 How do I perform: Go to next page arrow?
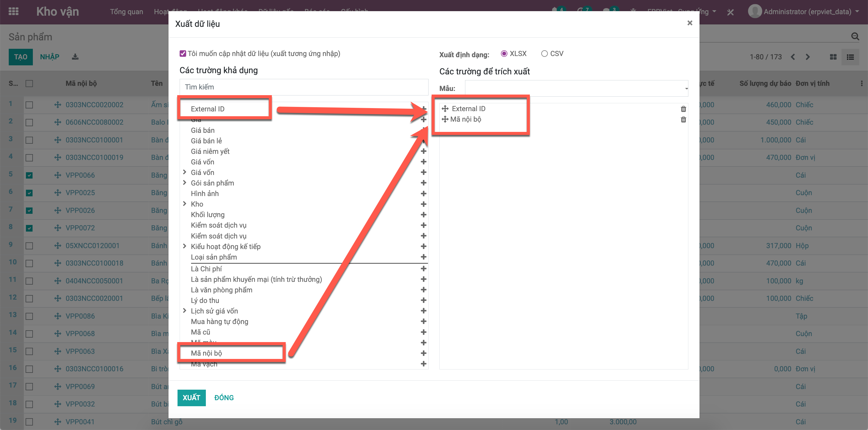[x=808, y=57]
